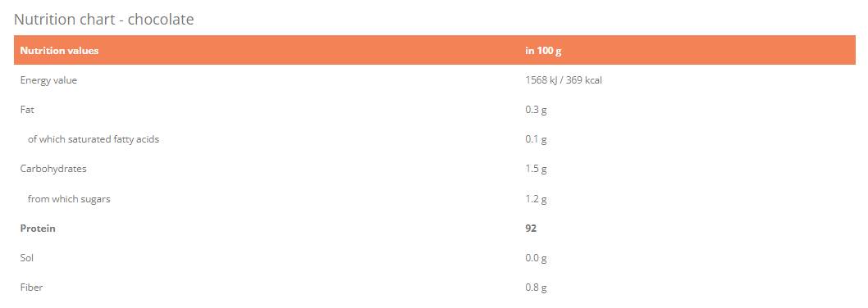Click the '0.8 g' fiber value
Image resolution: width=868 pixels, height=308 pixels.
click(536, 288)
